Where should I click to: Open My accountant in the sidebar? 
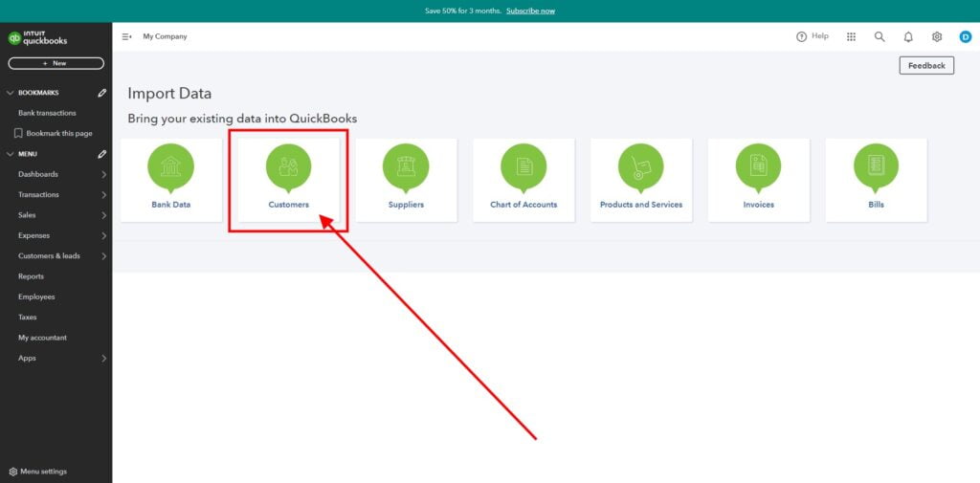tap(42, 338)
